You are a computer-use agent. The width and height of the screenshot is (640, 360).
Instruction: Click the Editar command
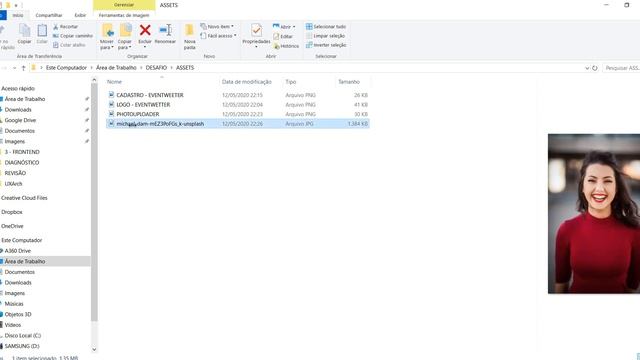point(283,36)
